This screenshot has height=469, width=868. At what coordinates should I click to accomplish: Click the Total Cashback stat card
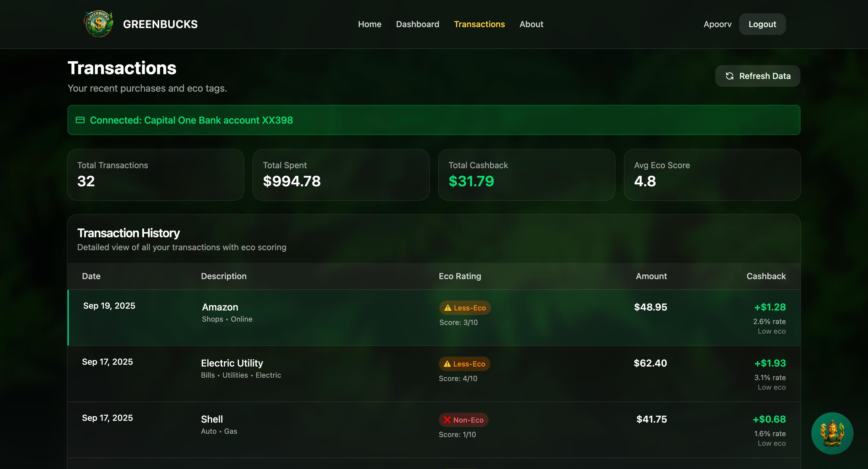click(x=526, y=175)
